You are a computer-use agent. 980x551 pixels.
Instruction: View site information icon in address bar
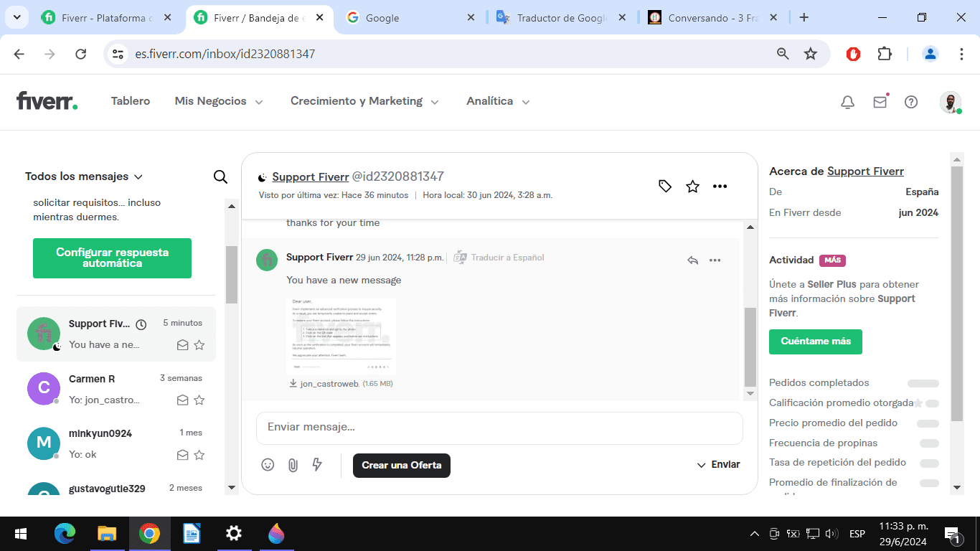[119, 54]
